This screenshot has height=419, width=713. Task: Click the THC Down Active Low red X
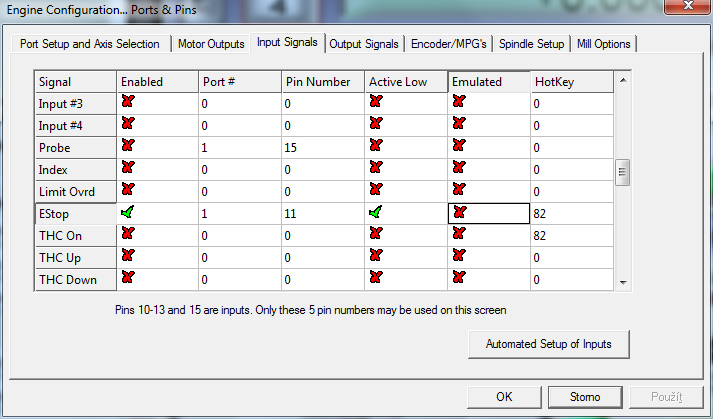(376, 278)
